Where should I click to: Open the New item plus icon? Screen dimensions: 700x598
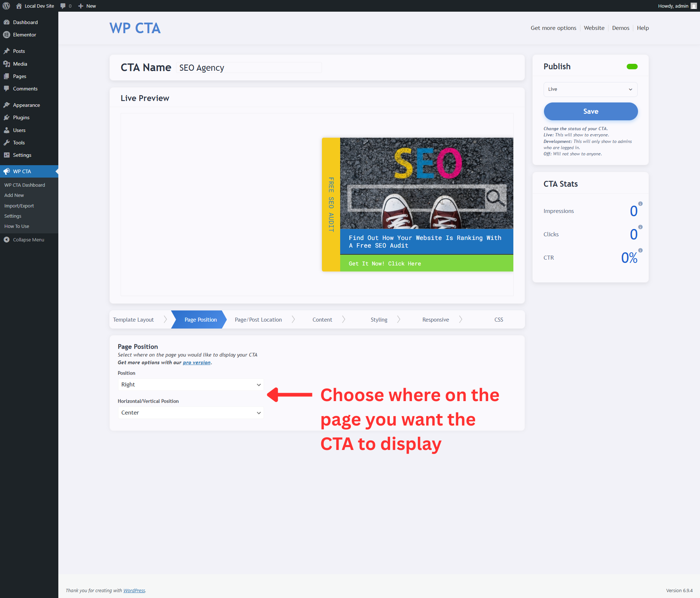80,6
